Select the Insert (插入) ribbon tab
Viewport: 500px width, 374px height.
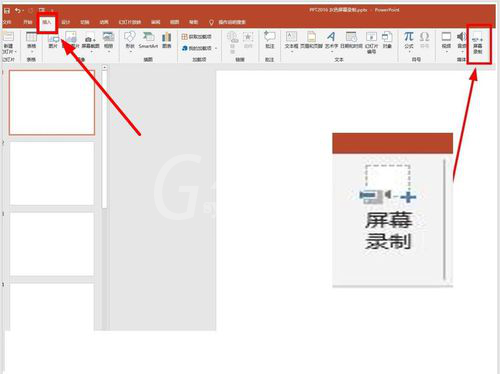[47, 22]
